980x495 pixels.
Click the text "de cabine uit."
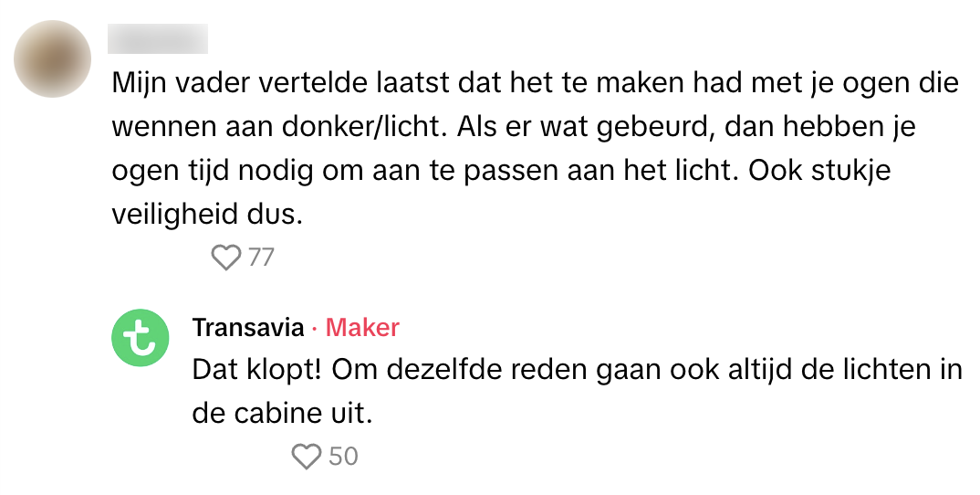tap(283, 413)
